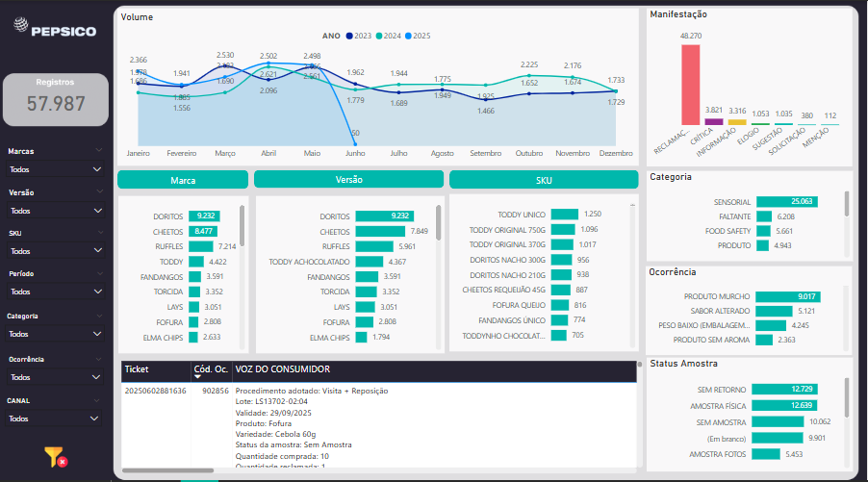868x482 pixels.
Task: Select the SKU header button
Action: pos(544,180)
